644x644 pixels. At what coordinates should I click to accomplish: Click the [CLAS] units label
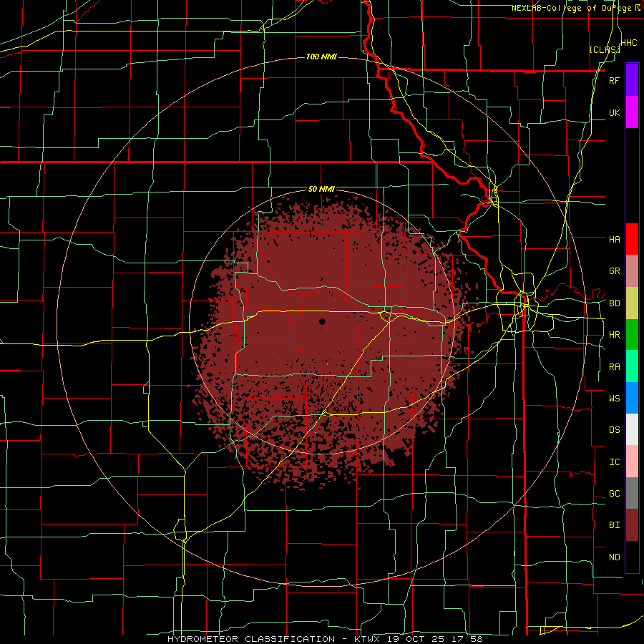tap(605, 49)
